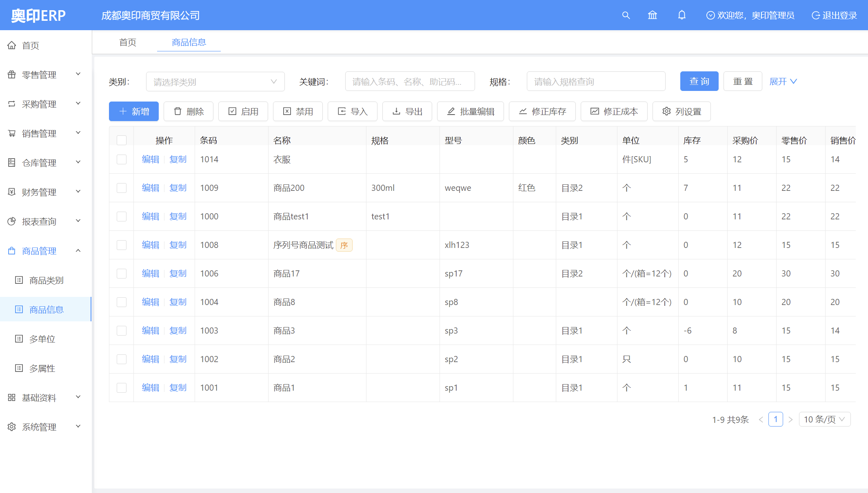Click the gift icon for 零售管理
868x493 pixels.
tap(12, 75)
